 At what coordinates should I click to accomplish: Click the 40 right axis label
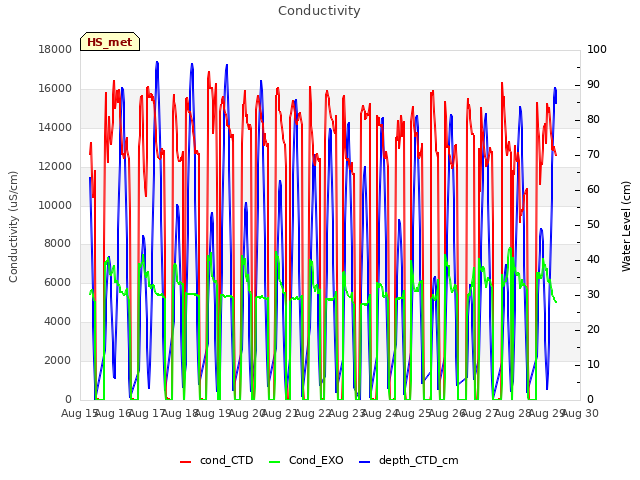pos(593,260)
